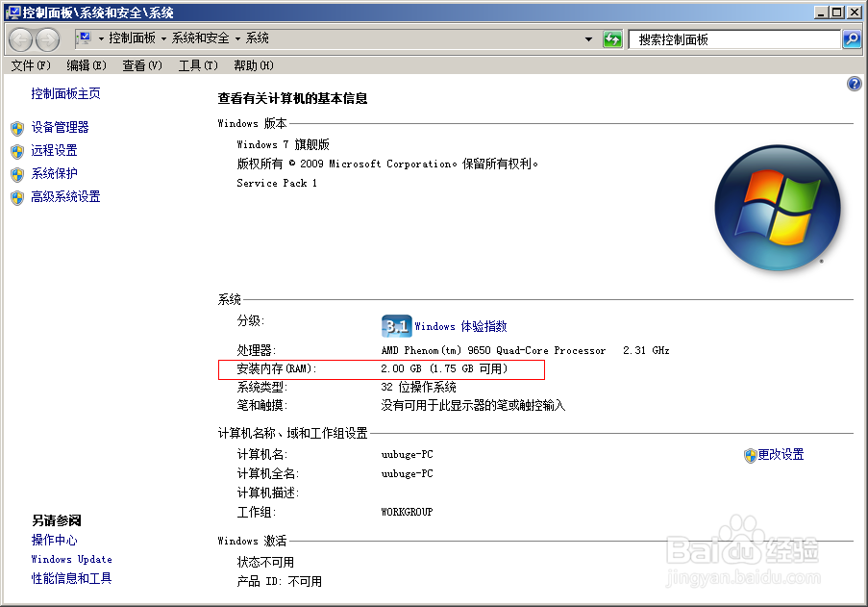Click the 2.00 GB RAM value
Viewport: 868px width, 607px height.
tap(444, 368)
